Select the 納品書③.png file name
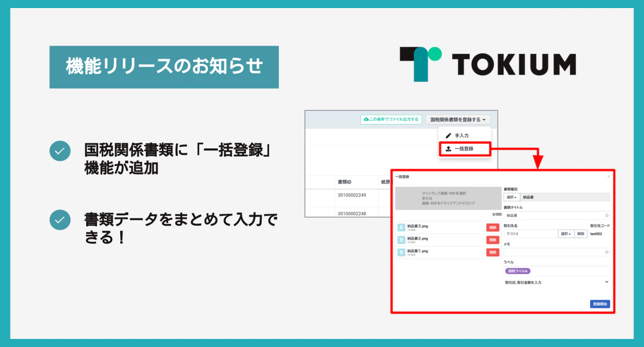The height and width of the screenshot is (347, 644). tap(418, 226)
